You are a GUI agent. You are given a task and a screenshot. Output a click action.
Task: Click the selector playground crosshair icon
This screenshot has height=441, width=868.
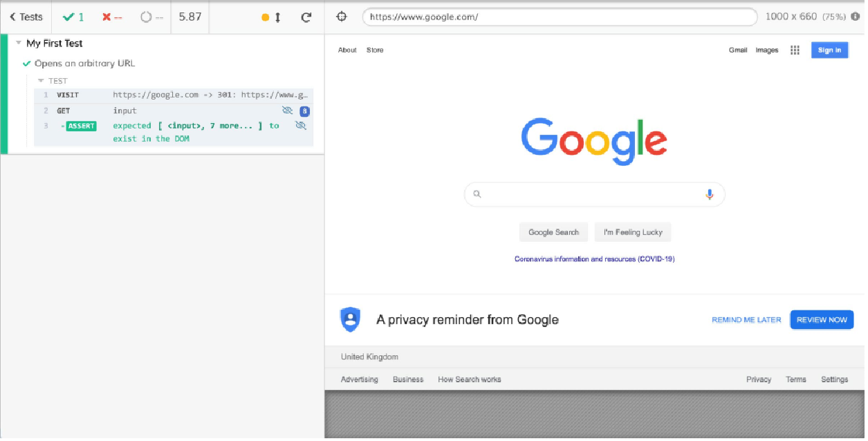click(x=341, y=17)
